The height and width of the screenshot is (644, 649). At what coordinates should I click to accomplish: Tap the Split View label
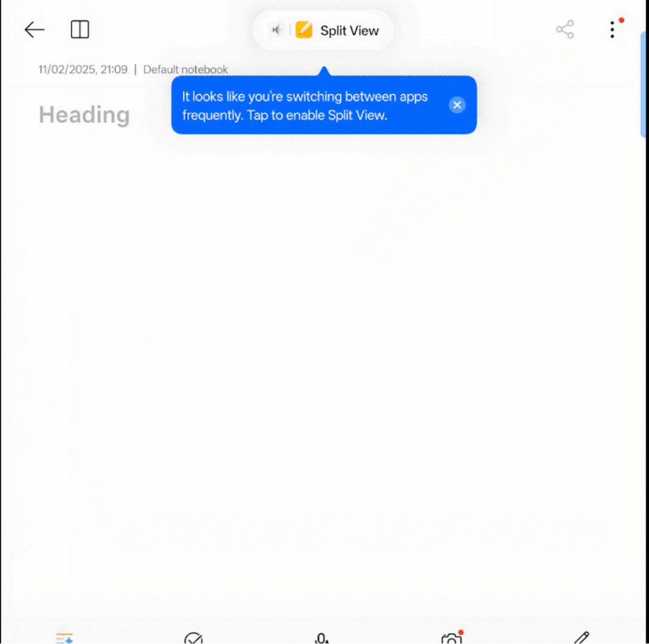349,31
